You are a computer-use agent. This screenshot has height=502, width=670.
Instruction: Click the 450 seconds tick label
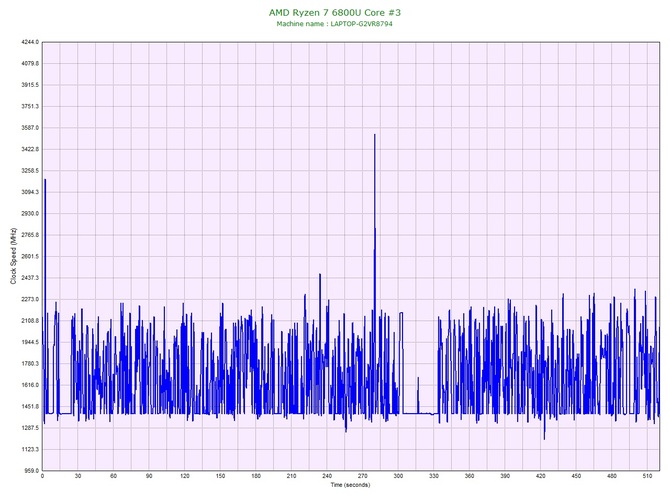(576, 476)
